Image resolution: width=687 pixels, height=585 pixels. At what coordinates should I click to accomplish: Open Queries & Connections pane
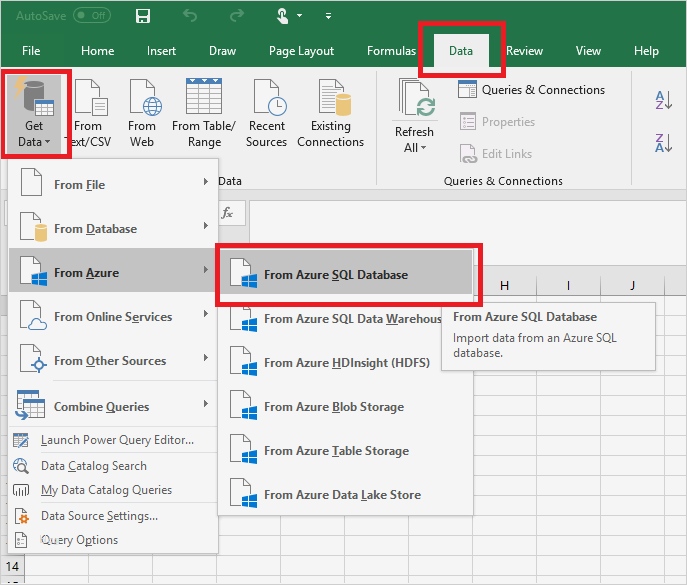pyautogui.click(x=532, y=90)
